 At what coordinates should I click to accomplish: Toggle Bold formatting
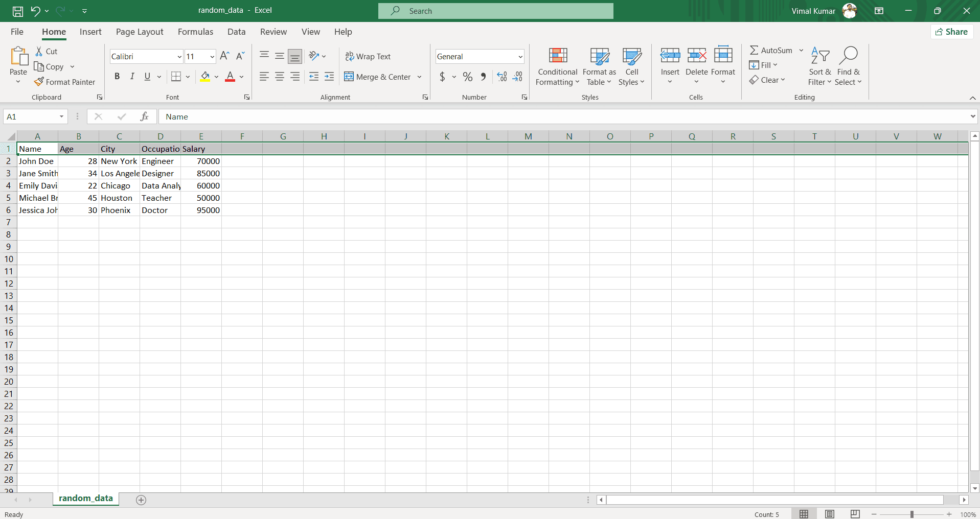point(117,77)
